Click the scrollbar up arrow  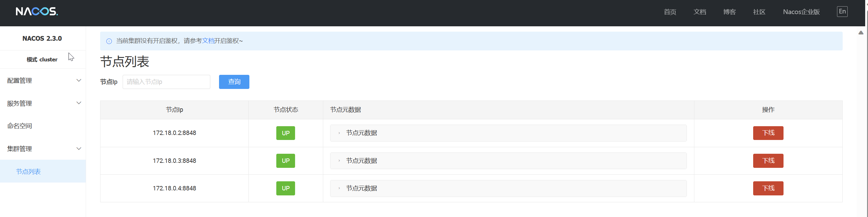click(860, 33)
